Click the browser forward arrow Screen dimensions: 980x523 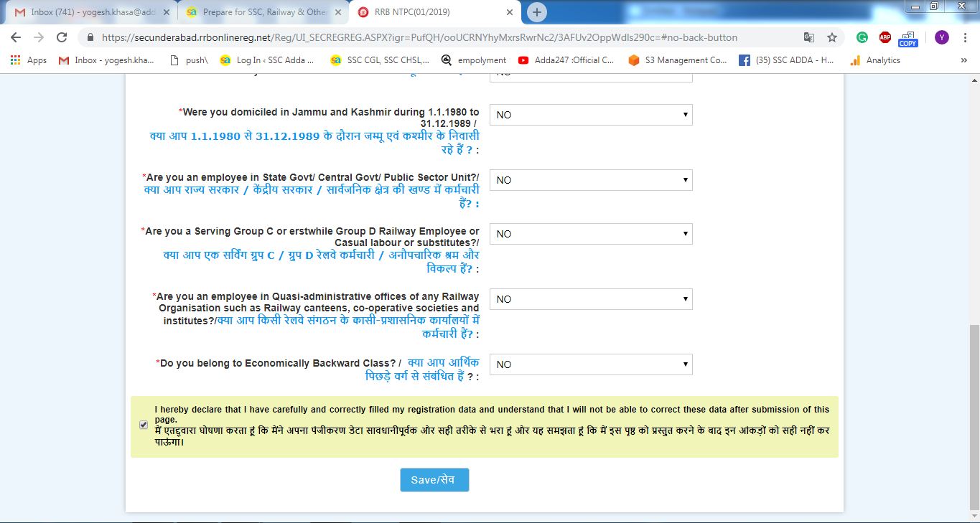(39, 37)
